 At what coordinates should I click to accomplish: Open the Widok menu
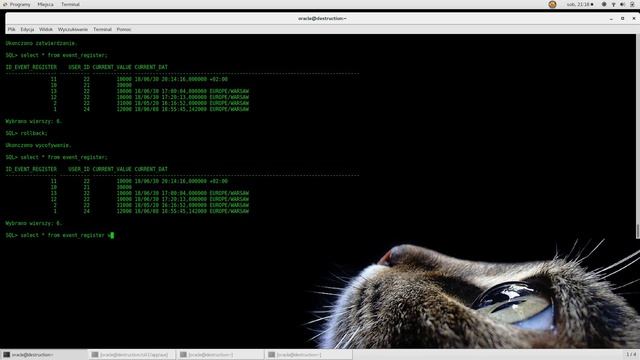[x=46, y=29]
